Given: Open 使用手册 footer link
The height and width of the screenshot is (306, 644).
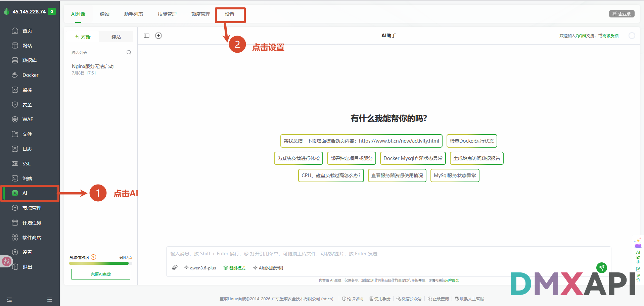Looking at the screenshot, I should [x=380, y=299].
